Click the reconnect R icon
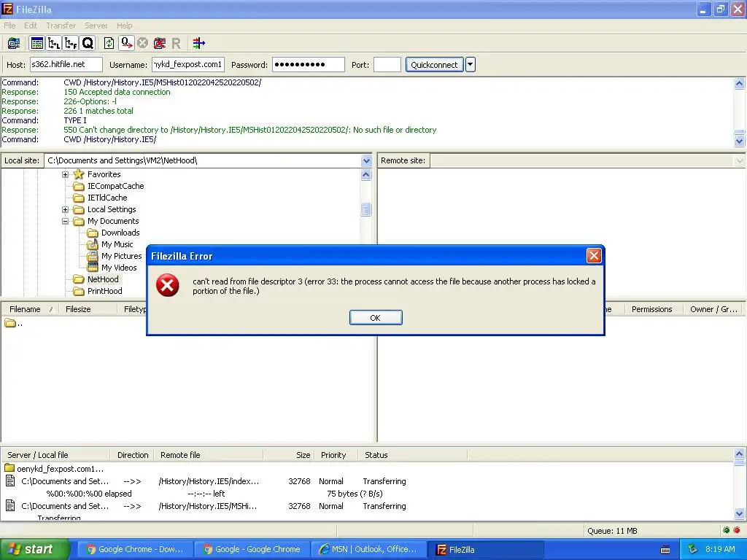 point(177,44)
